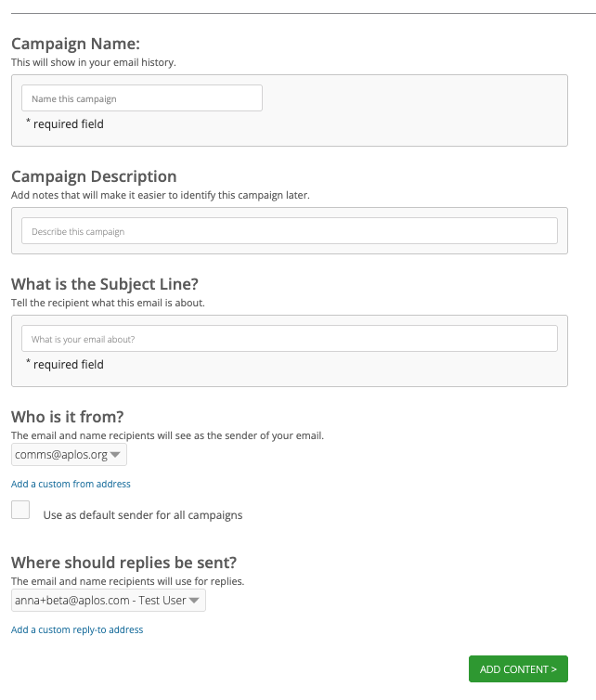The width and height of the screenshot is (596, 700).
Task: Click the required field note under subject line
Action: pos(65,364)
